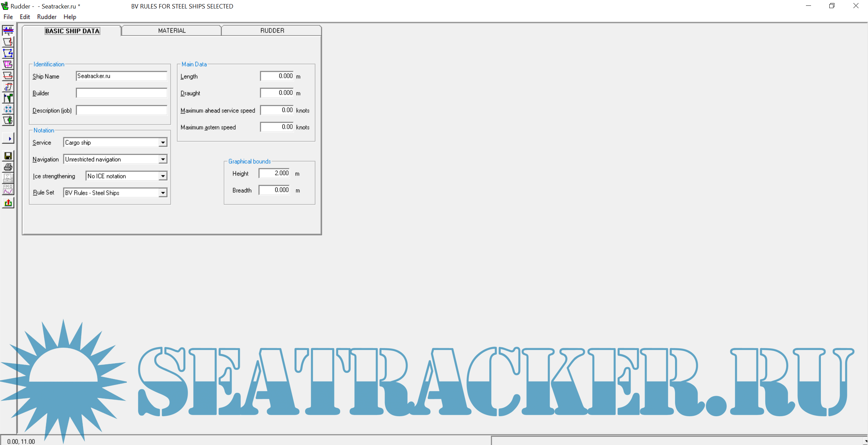Image resolution: width=868 pixels, height=445 pixels.
Task: Click the magenta grid rudder icon
Action: [x=8, y=64]
